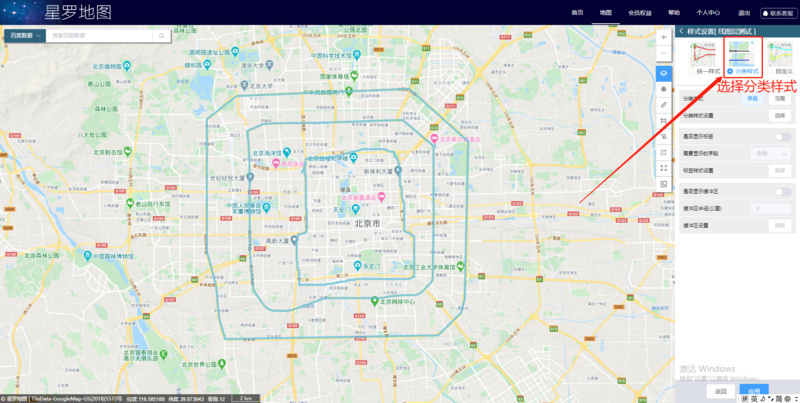Click the 世纪经贸大厦 map marker
The height and width of the screenshot is (403, 800).
pyautogui.click(x=250, y=177)
